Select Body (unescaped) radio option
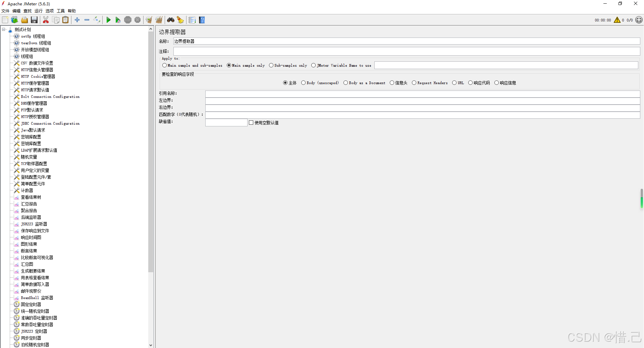This screenshot has height=348, width=644. click(320, 83)
